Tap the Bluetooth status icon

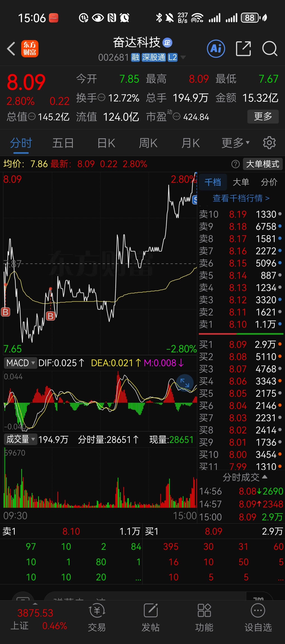[159, 18]
